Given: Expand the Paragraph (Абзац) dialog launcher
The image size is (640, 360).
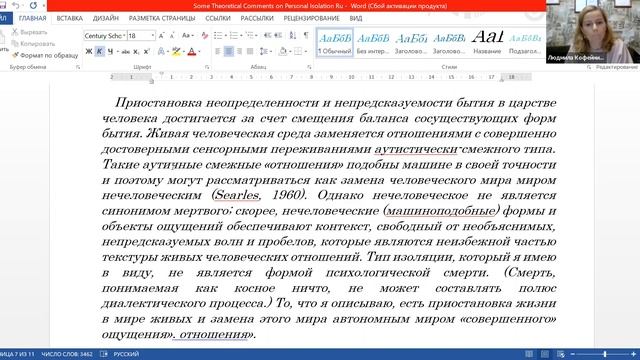Looking at the screenshot, I should [309, 67].
